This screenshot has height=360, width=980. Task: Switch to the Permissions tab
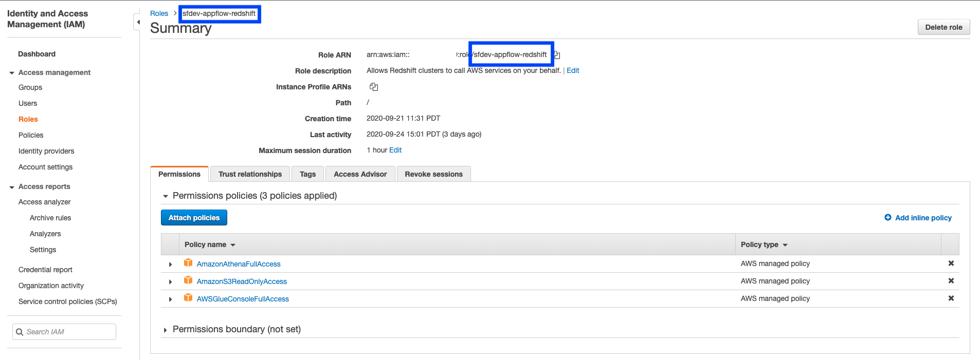(x=179, y=174)
